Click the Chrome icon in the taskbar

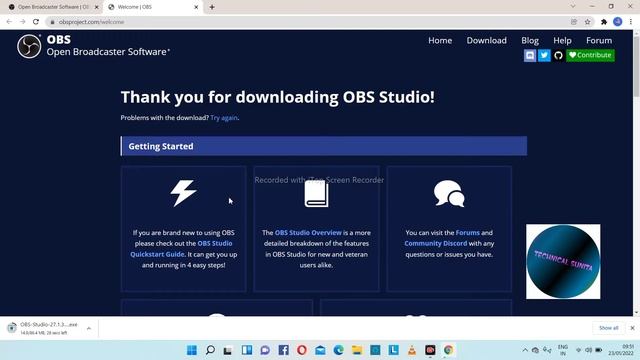[449, 350]
